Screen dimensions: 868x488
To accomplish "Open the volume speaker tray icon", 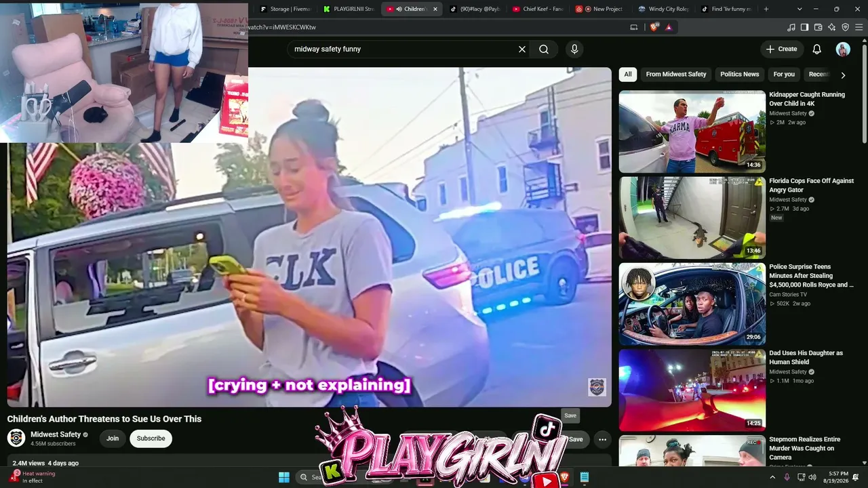I will (x=813, y=477).
